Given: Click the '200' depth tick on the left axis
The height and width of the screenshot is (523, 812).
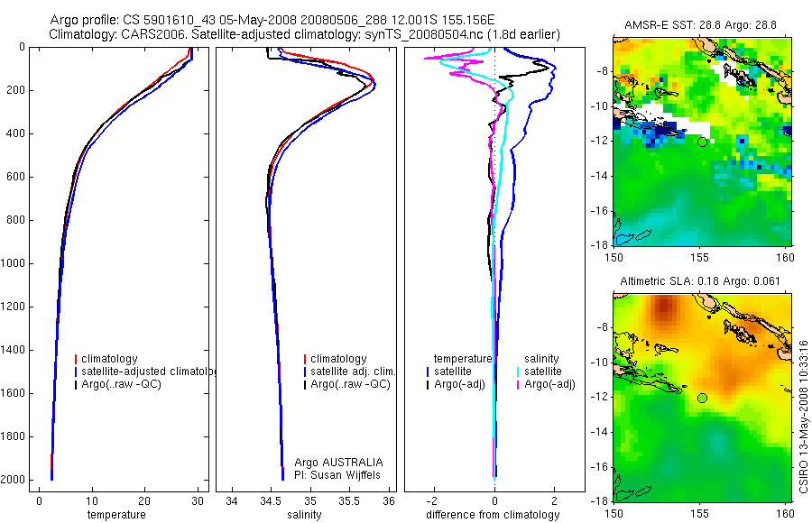Looking at the screenshot, I should click(15, 90).
